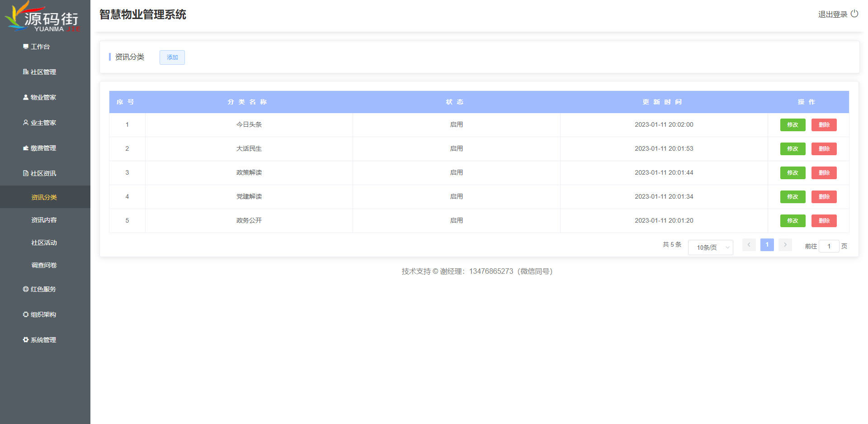Click the 添加 button to add category
868x424 pixels.
coord(172,57)
